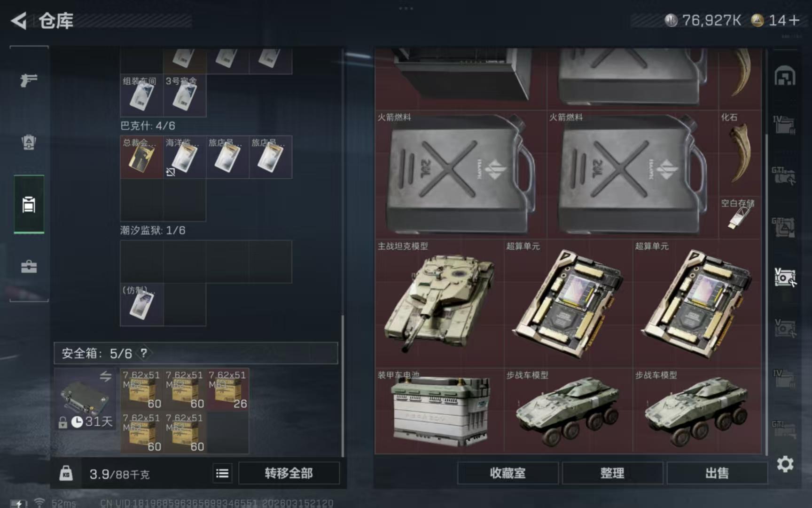The width and height of the screenshot is (812, 508).
Task: Select the 装甲车电池 battery item
Action: tap(439, 410)
